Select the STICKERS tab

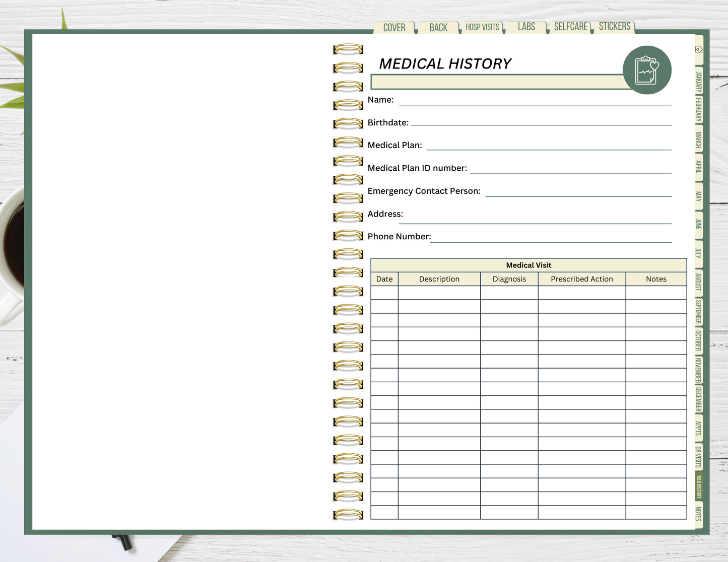614,26
